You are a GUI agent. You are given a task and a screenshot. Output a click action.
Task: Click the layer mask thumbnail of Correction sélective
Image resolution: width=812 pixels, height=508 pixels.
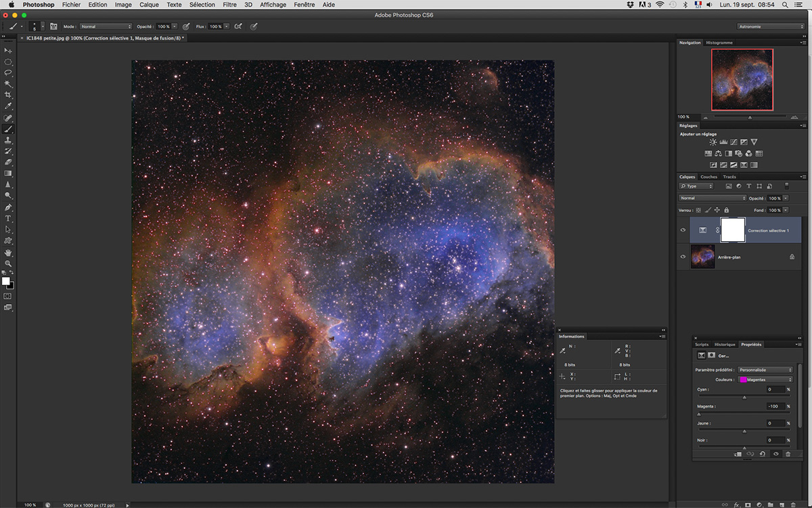pos(733,230)
